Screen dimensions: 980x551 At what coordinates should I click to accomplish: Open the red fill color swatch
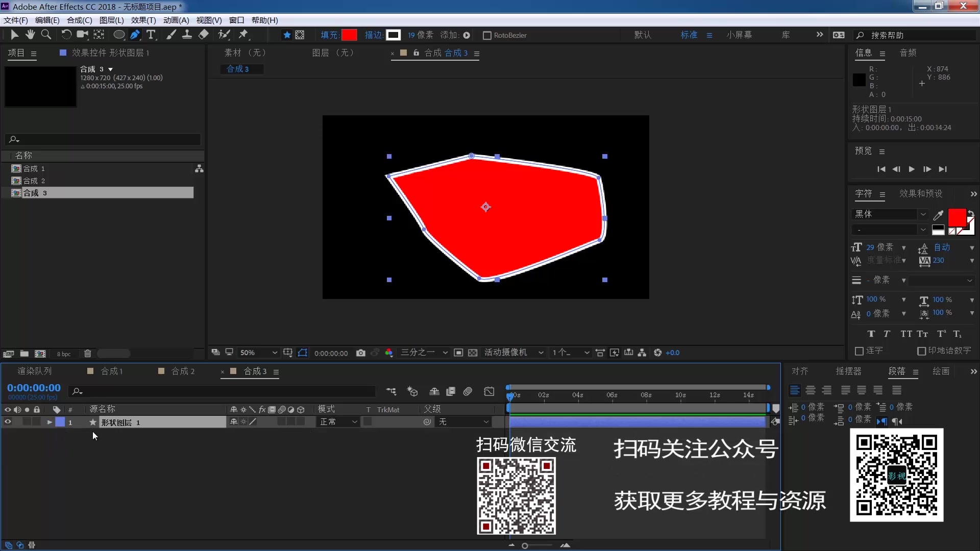[x=350, y=35]
